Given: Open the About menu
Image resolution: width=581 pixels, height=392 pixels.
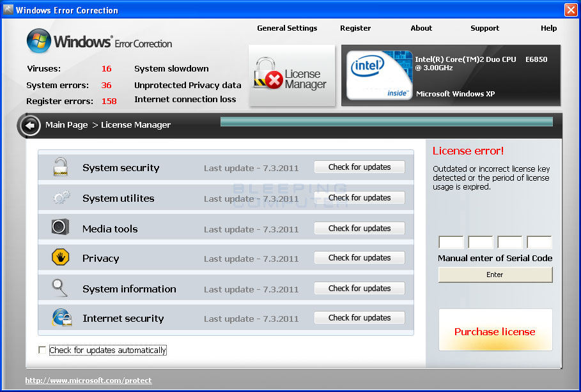Looking at the screenshot, I should pyautogui.click(x=421, y=28).
